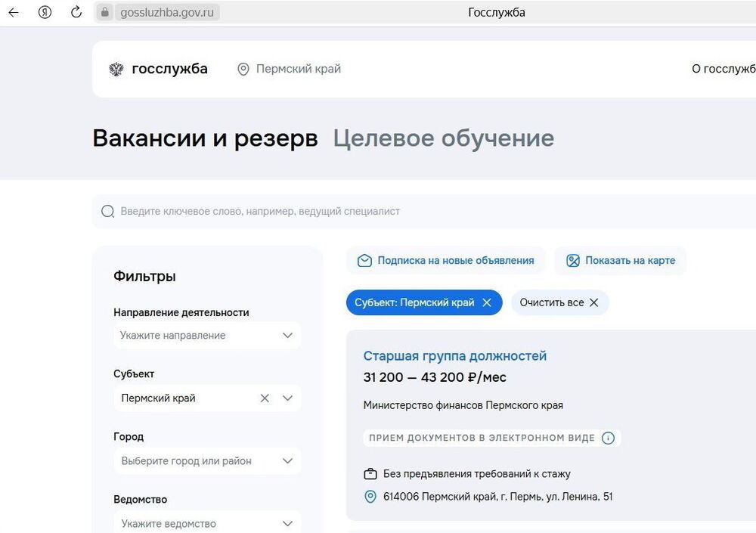Click the X icon in Очистить все
Screen dimensions: 756x533
coord(594,302)
